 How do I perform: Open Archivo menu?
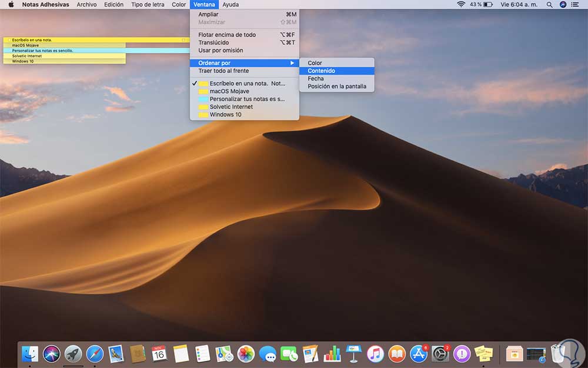(x=86, y=5)
